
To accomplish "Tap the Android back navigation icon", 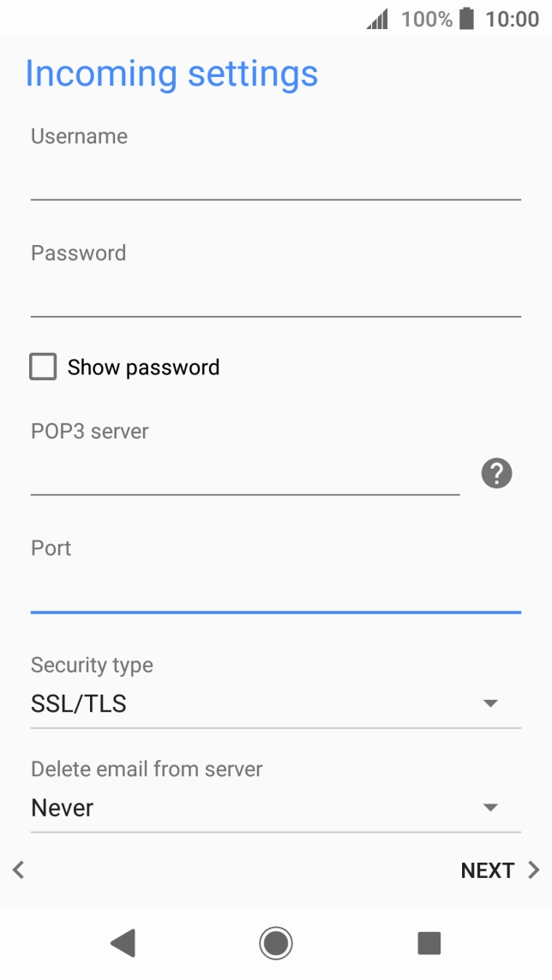I will (x=123, y=941).
